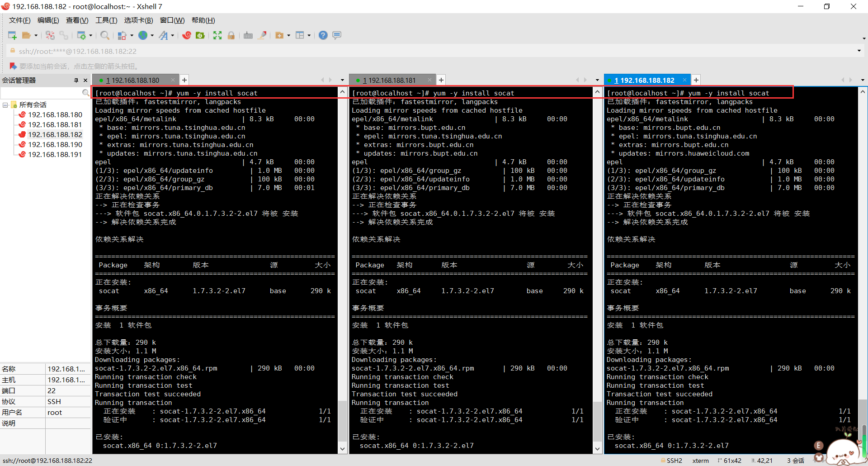Click the blue Help question mark icon

click(323, 35)
